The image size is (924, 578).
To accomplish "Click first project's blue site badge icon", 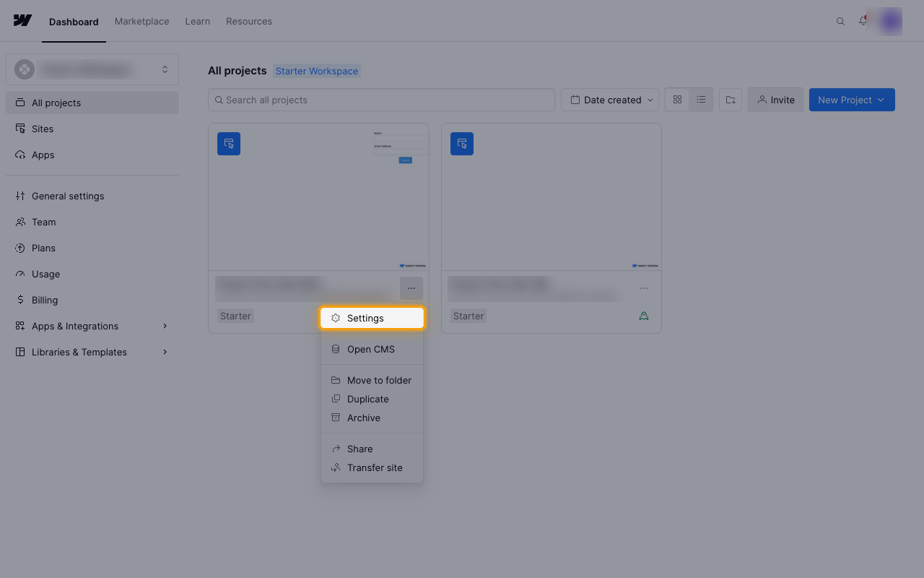I will click(x=229, y=143).
